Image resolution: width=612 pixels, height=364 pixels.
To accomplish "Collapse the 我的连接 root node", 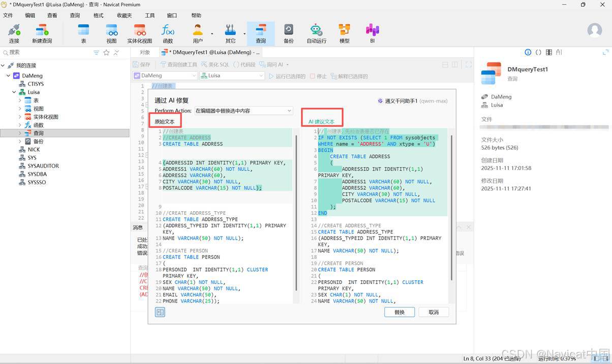I will click(3, 65).
